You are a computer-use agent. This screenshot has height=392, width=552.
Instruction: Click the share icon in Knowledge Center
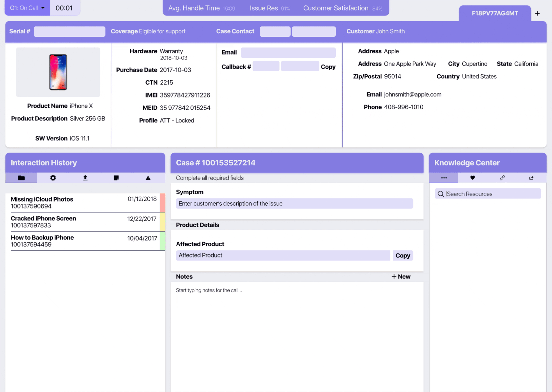tap(531, 178)
